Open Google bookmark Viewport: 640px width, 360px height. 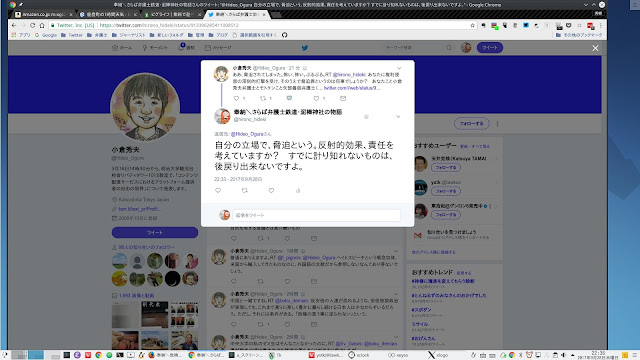click(46, 35)
